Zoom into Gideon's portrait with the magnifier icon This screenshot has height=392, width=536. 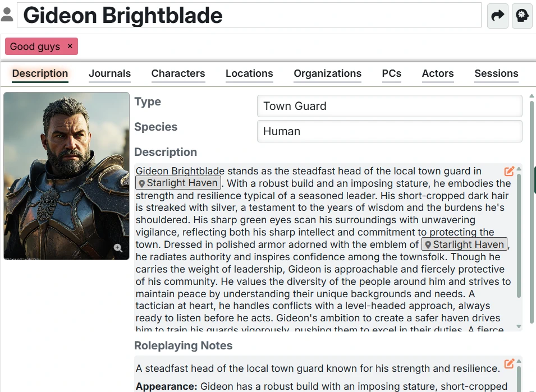click(118, 247)
